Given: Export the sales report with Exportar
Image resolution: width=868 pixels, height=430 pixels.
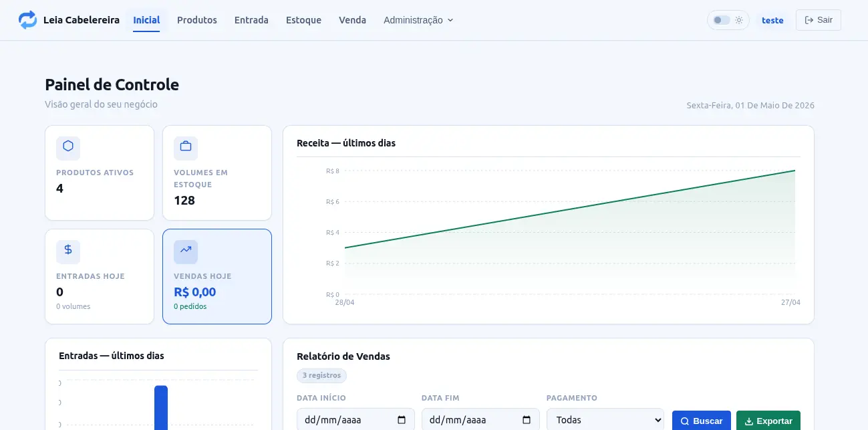Looking at the screenshot, I should (768, 421).
